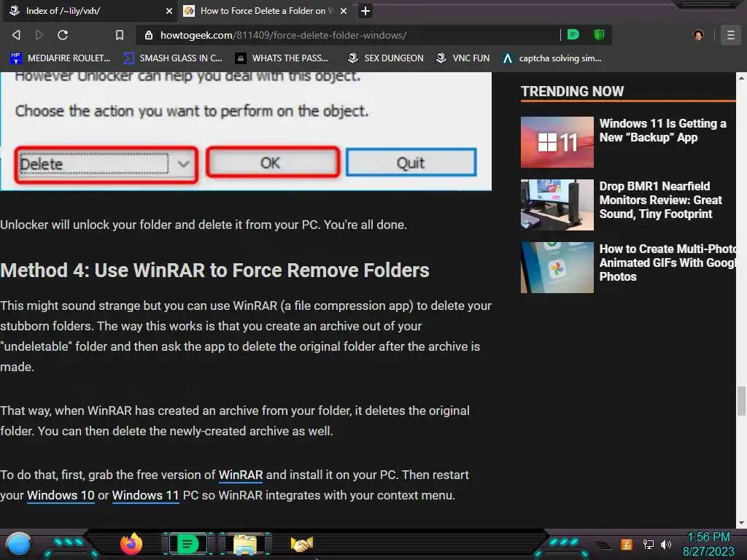The image size is (747, 560).
Task: Click the Google Photos trending thumbnail
Action: pos(557,268)
